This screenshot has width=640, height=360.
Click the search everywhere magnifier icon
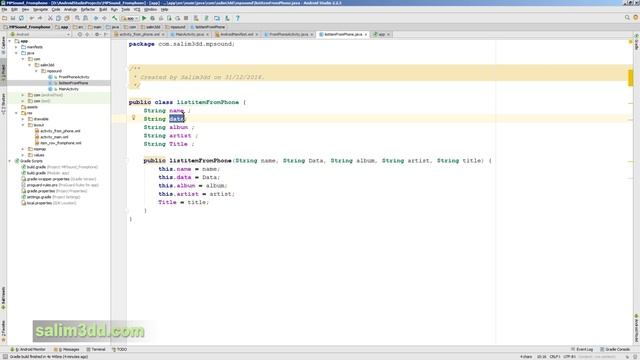pos(627,18)
